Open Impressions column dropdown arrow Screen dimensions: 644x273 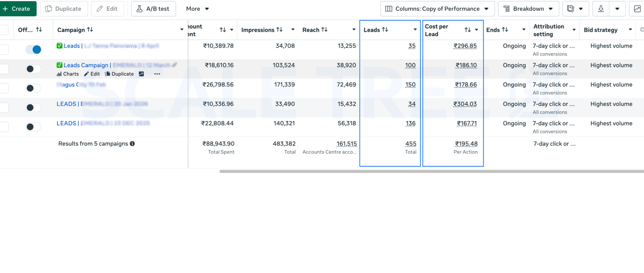coord(293,29)
